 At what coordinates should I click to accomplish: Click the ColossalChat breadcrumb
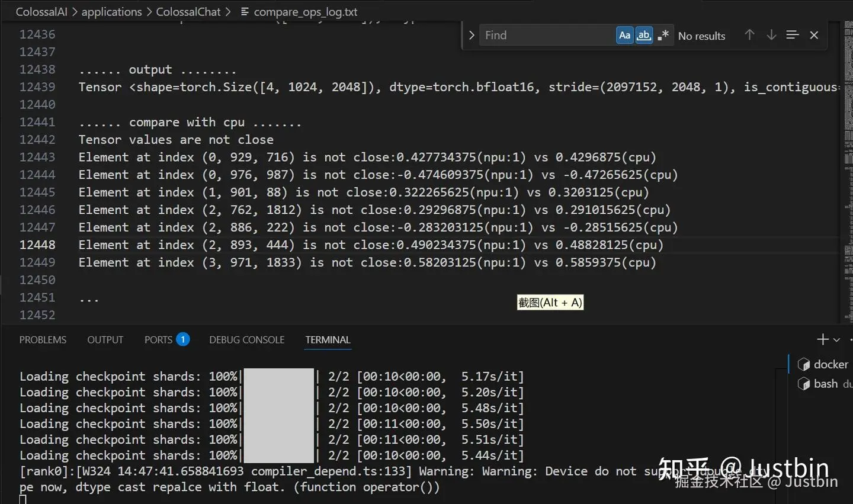click(188, 12)
